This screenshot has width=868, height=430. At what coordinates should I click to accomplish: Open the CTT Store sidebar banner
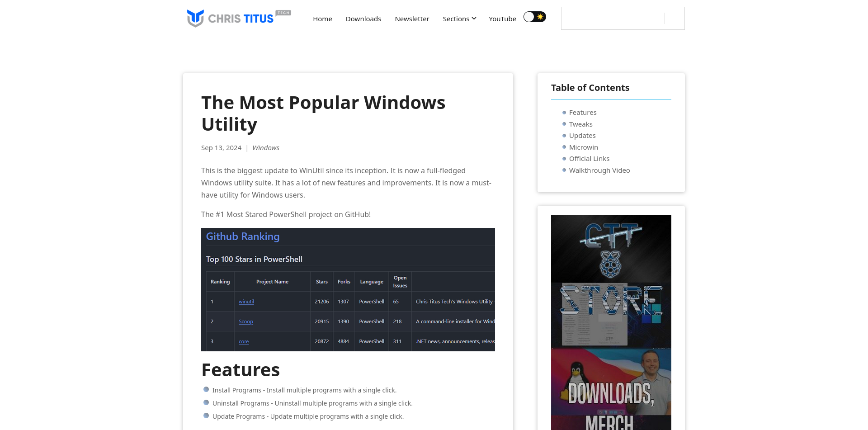(611, 281)
